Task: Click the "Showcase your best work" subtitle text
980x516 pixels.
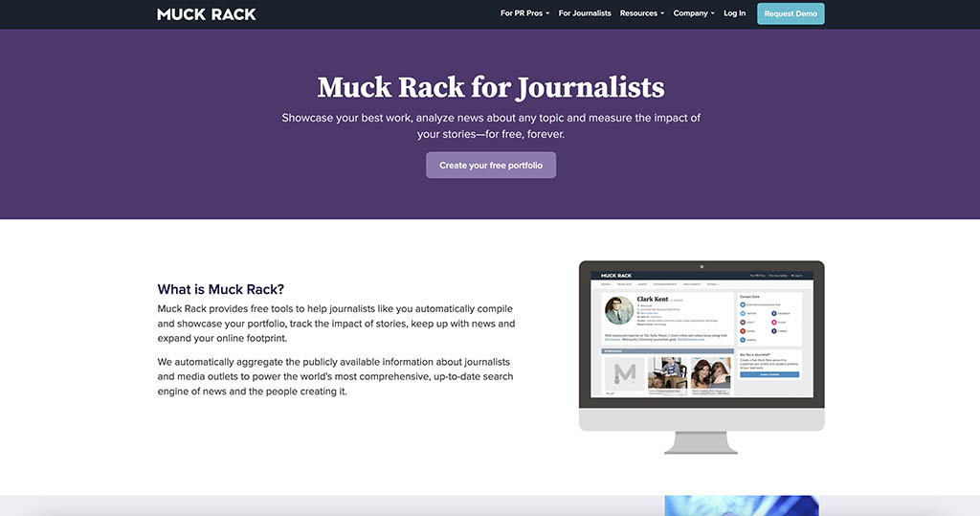Action: [491, 125]
